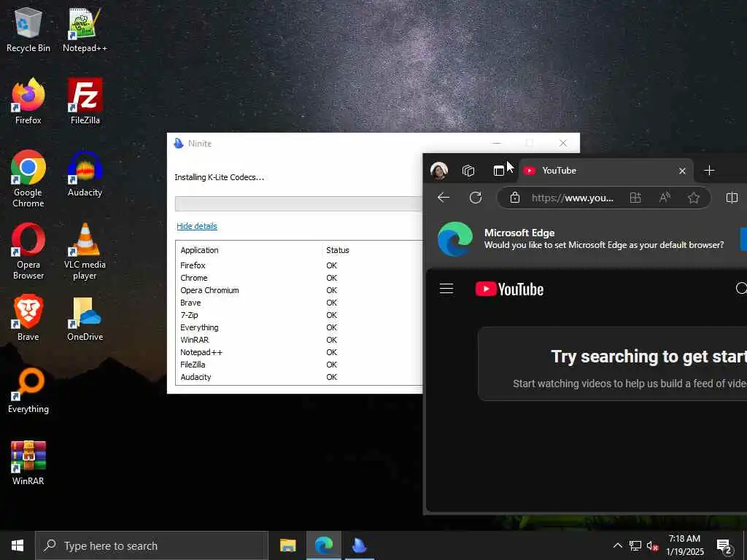Image resolution: width=747 pixels, height=560 pixels.
Task: Select the FileZilla desktop shortcut
Action: 85,101
